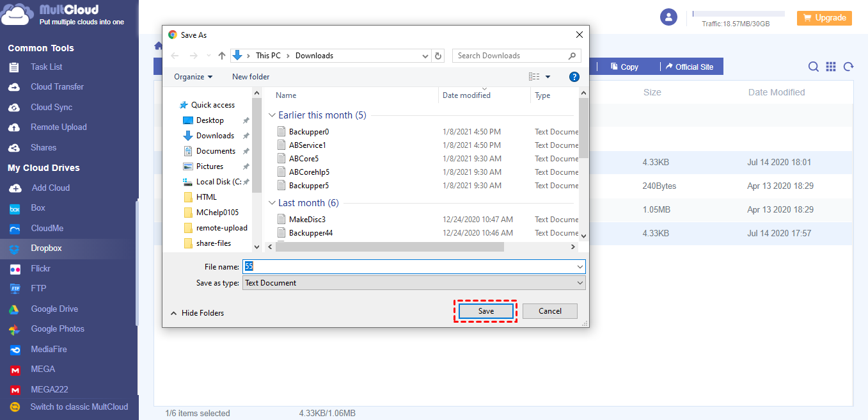
Task: Click New folder in dialog
Action: pyautogui.click(x=251, y=77)
